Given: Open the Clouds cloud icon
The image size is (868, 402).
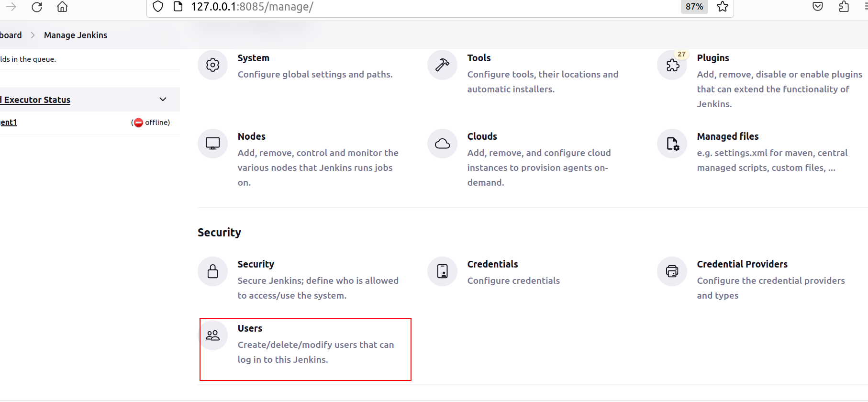Looking at the screenshot, I should pyautogui.click(x=442, y=143).
